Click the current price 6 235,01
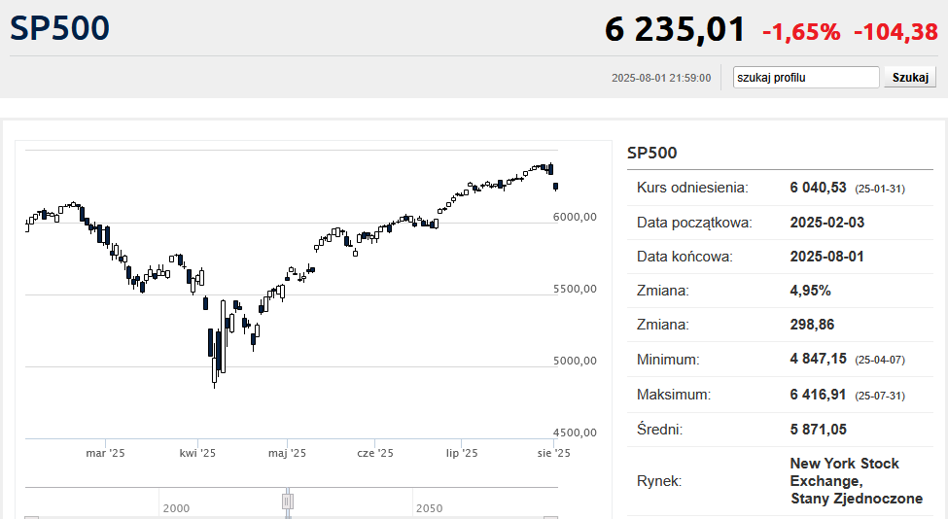This screenshot has width=948, height=519. 675,30
